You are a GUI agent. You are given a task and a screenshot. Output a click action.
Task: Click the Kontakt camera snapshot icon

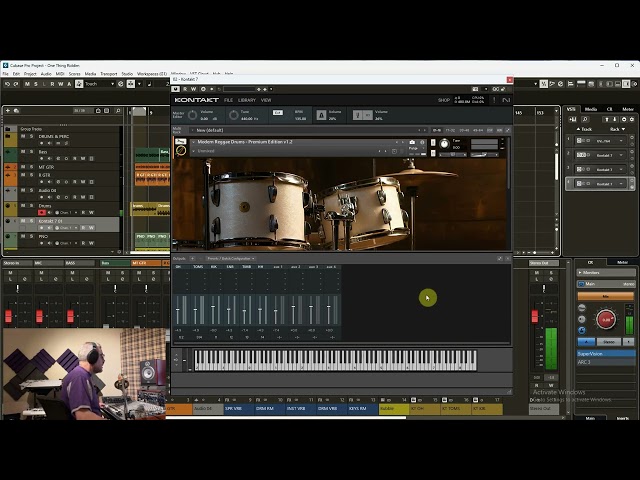tap(412, 142)
